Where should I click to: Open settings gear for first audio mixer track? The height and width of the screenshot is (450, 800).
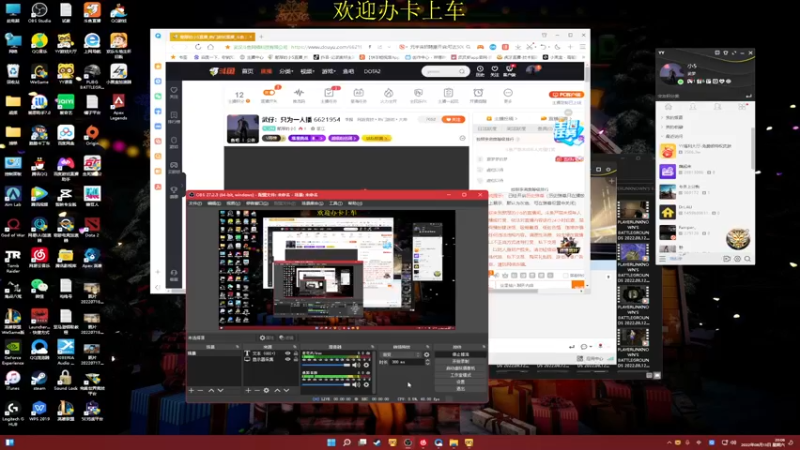pyautogui.click(x=366, y=365)
